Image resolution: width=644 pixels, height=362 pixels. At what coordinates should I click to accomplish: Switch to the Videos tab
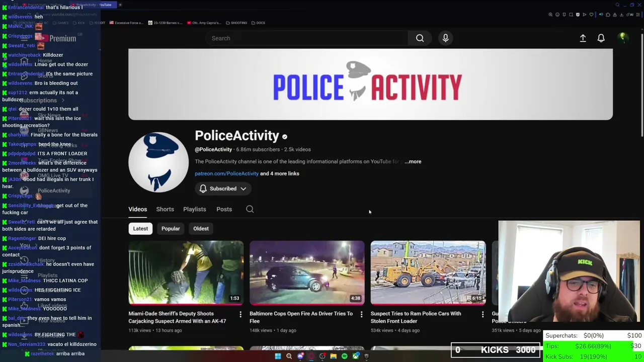pos(137,209)
